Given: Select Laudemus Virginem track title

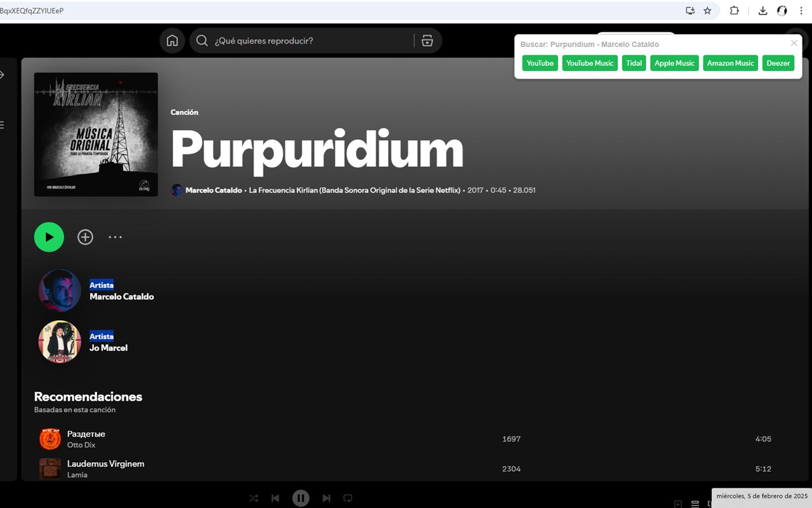Looking at the screenshot, I should coord(106,464).
